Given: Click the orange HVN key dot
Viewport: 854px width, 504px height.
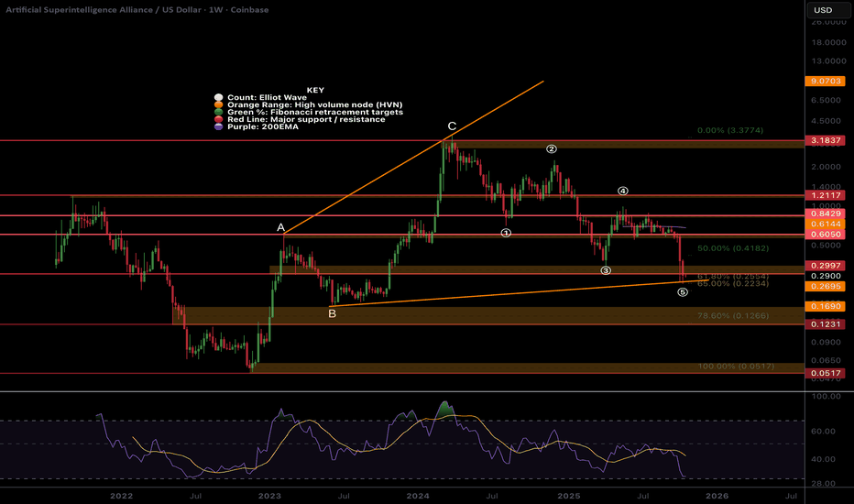Looking at the screenshot, I should (215, 105).
